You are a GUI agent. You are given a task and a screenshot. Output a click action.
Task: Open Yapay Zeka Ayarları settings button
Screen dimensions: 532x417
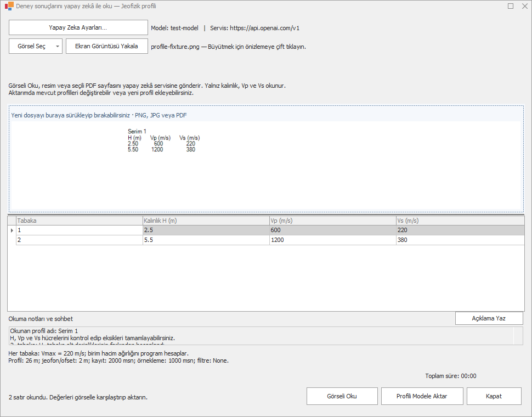click(78, 27)
